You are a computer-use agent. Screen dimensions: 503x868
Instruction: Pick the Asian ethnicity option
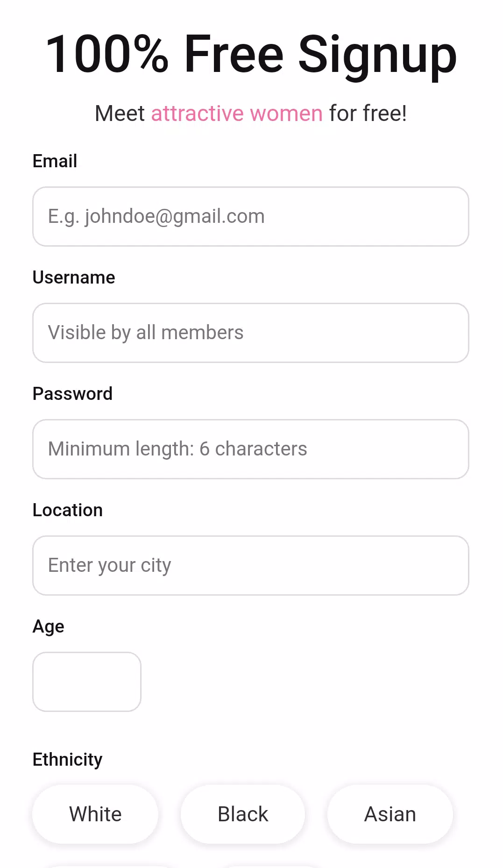[390, 814]
